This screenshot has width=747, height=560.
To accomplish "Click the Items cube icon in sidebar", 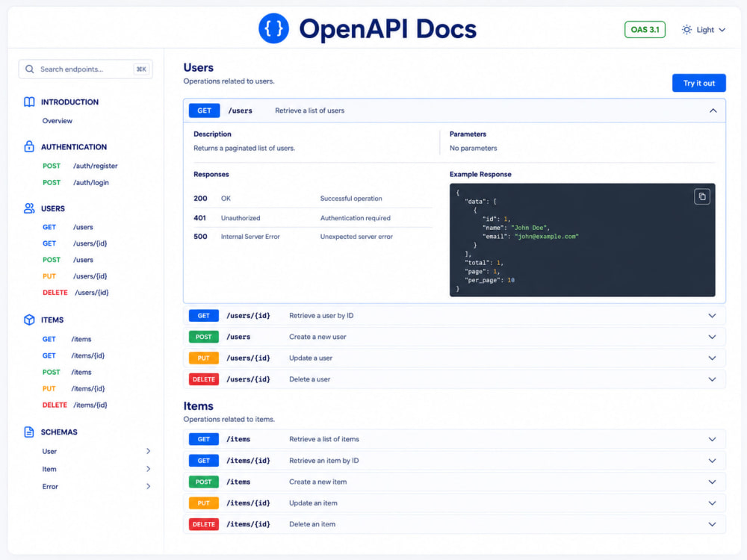I will point(29,320).
